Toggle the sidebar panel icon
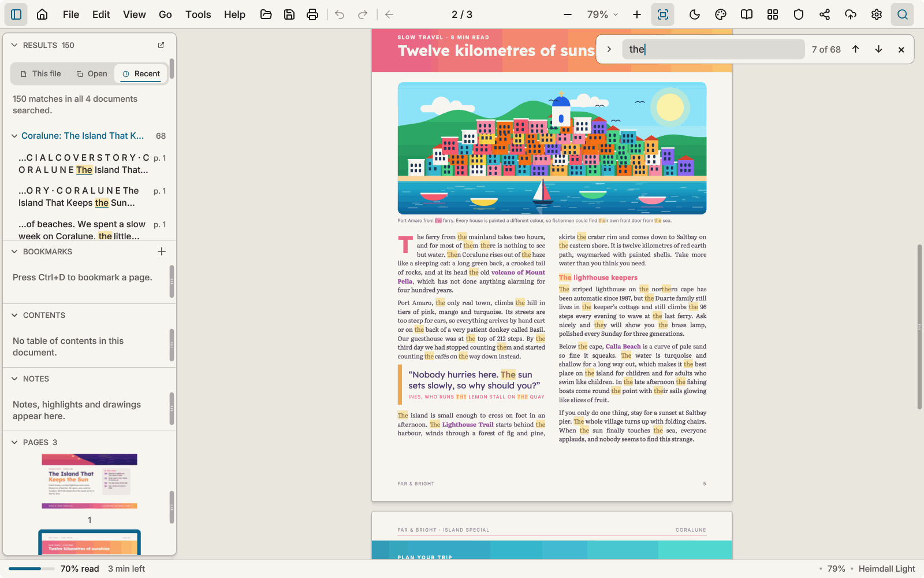This screenshot has height=578, width=924. coord(16,14)
